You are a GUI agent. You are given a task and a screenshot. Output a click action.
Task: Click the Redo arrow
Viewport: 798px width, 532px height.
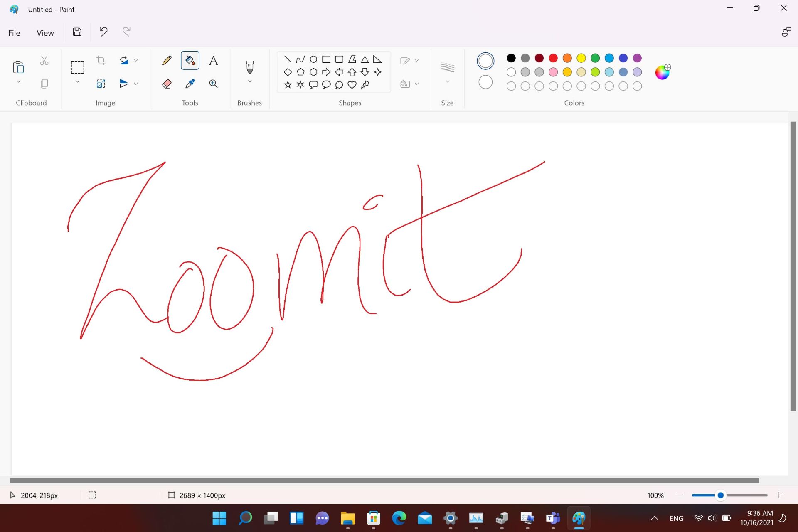tap(126, 32)
